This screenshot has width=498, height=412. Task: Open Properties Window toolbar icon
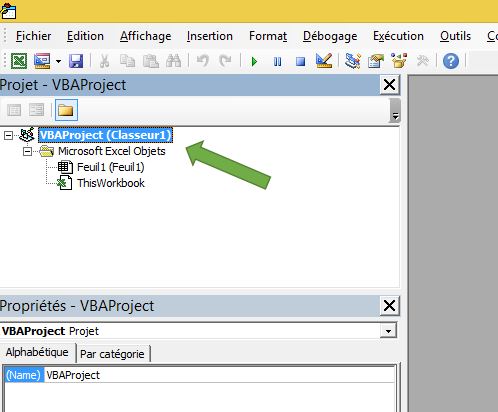pos(376,61)
